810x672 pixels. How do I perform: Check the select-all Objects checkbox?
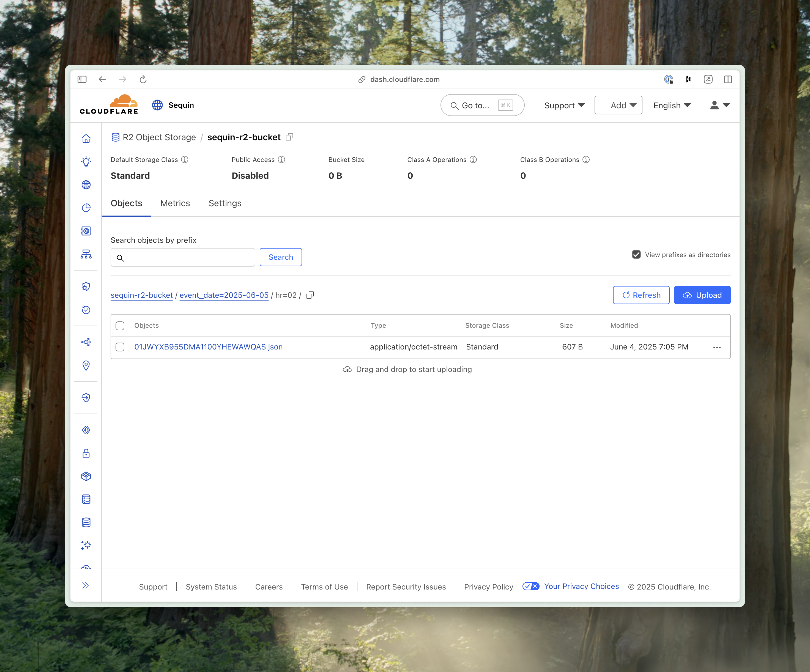coord(120,325)
